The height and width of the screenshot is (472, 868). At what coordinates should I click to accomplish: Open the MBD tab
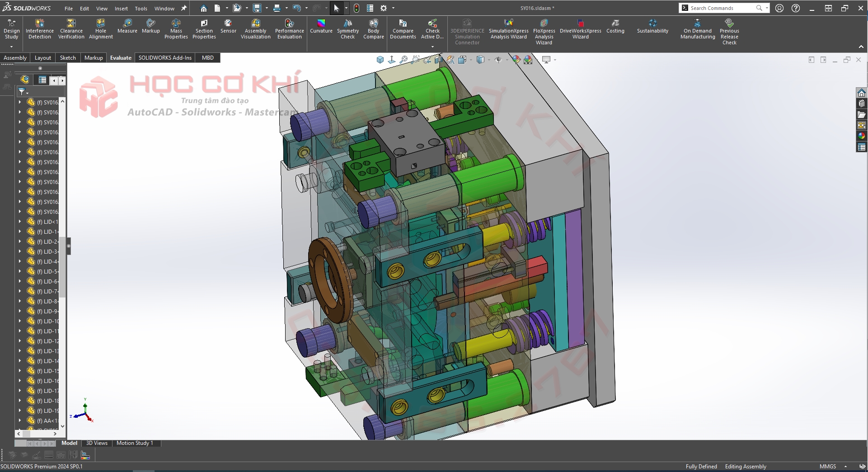coord(208,58)
